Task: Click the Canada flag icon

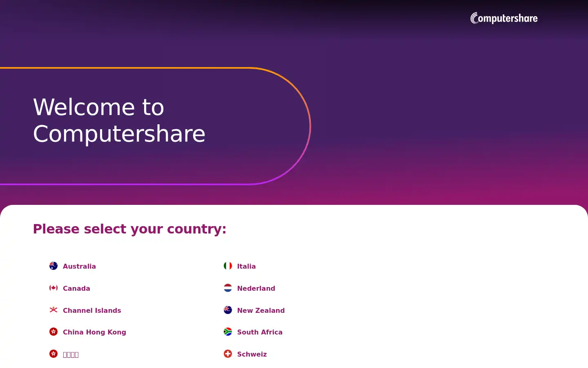Action: (53, 288)
